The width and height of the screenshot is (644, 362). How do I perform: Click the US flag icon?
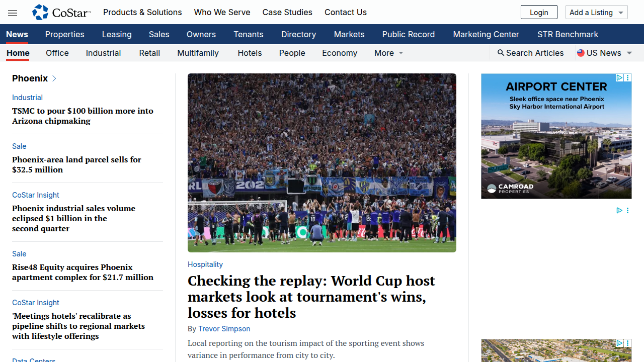pos(581,53)
